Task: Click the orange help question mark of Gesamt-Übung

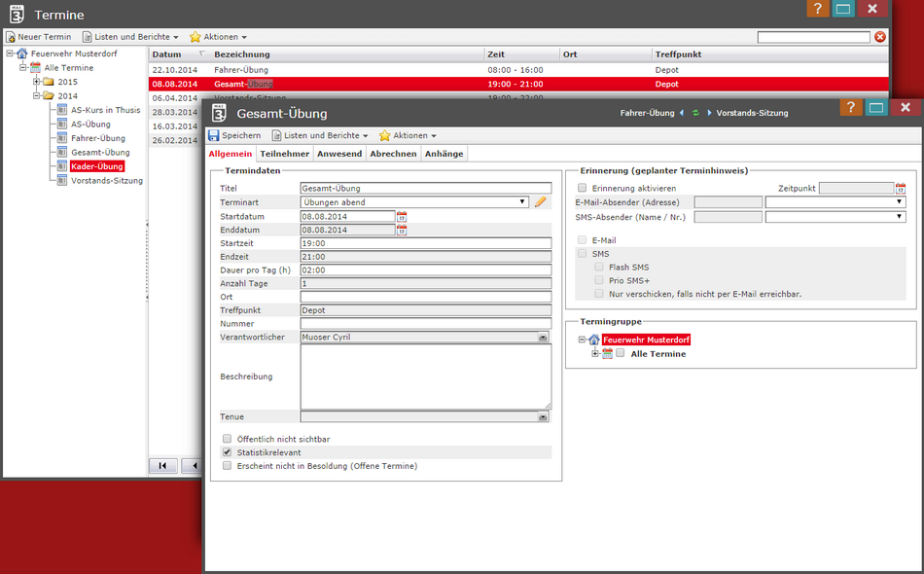Action: coord(849,108)
